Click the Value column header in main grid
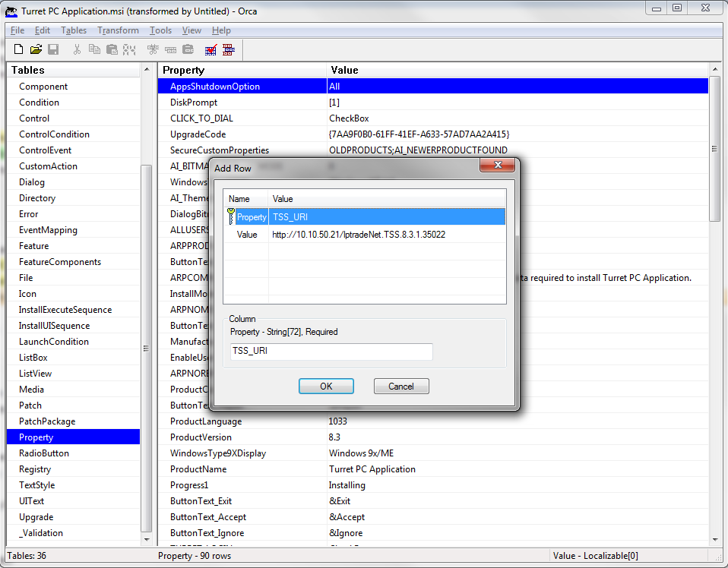 tap(518, 70)
